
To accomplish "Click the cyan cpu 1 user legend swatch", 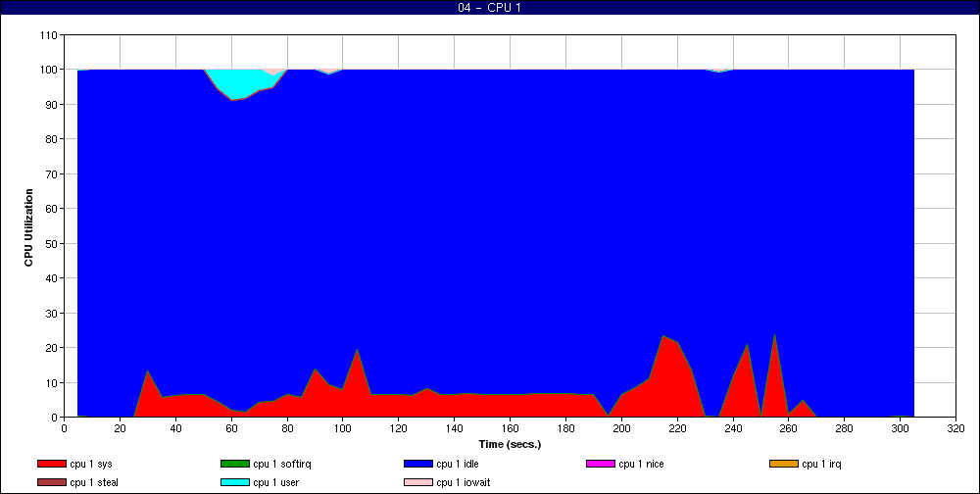I will (x=235, y=483).
